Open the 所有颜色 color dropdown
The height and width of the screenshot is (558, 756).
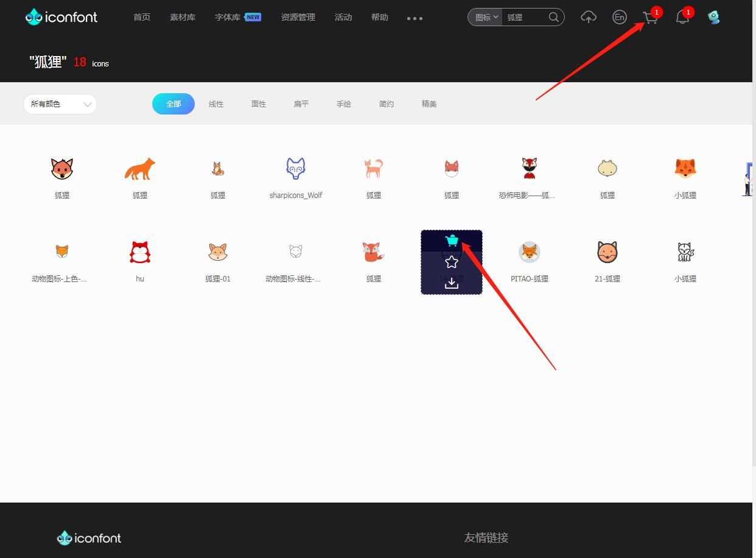(x=60, y=104)
